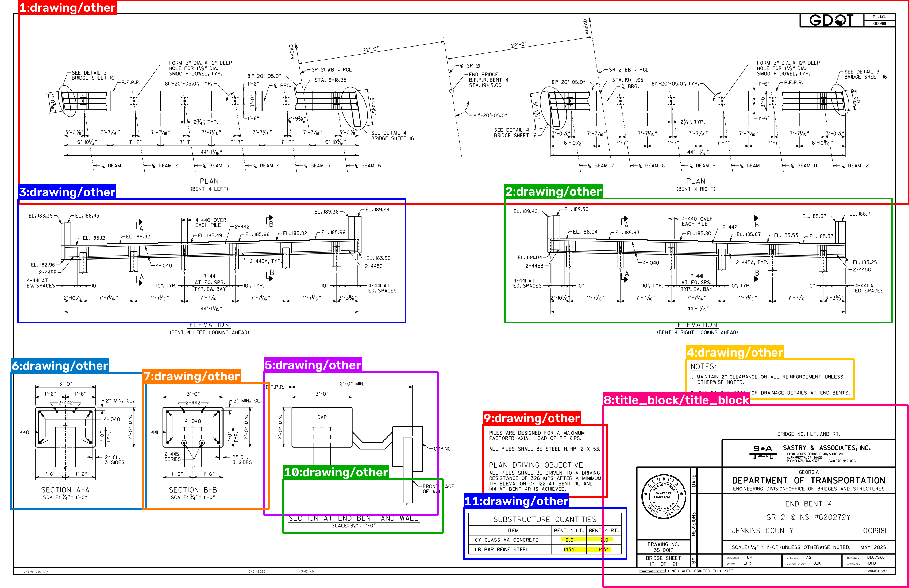Select the "LB BAR REINF STEEL" row label

coord(502,550)
